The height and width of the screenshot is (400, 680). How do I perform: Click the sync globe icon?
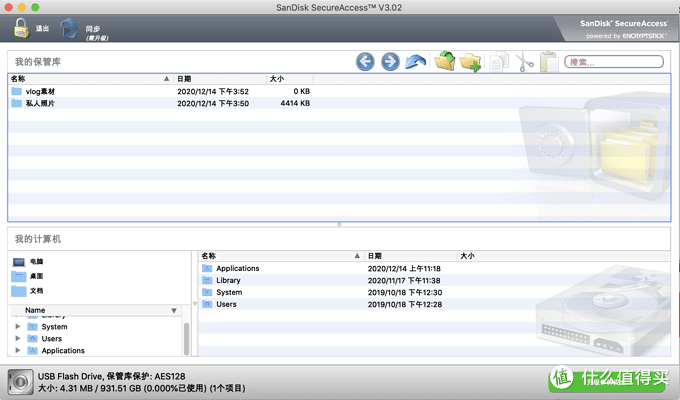click(x=69, y=29)
